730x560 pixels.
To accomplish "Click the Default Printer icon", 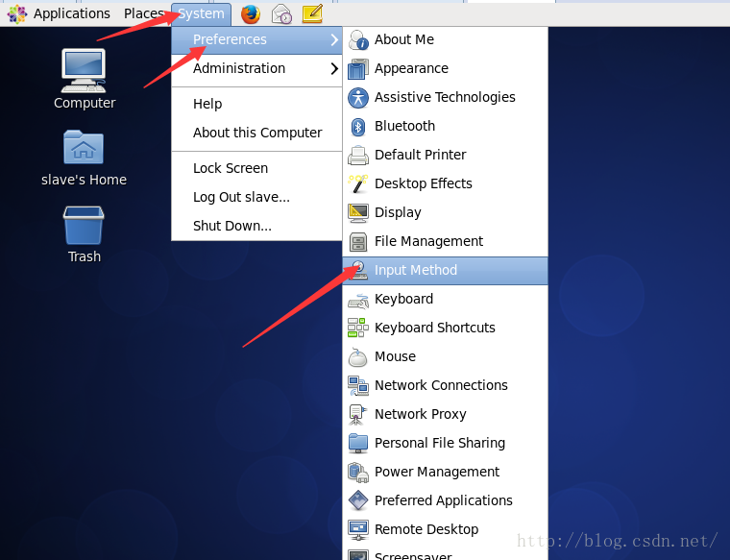I will [358, 156].
